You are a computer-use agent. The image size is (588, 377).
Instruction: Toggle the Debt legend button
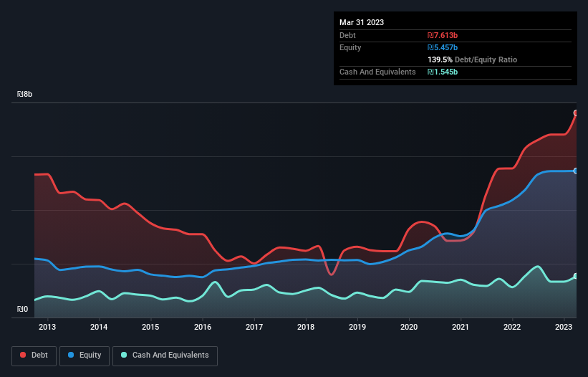tap(33, 355)
